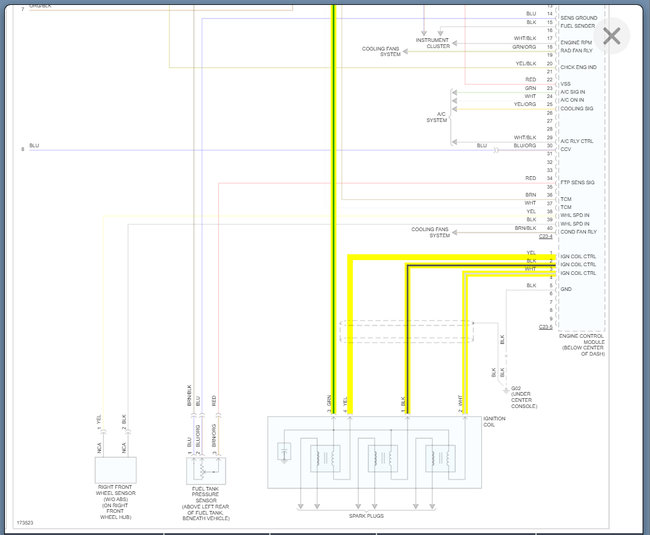Click the ignition coil component box
This screenshot has height=535, width=650.
click(x=374, y=452)
